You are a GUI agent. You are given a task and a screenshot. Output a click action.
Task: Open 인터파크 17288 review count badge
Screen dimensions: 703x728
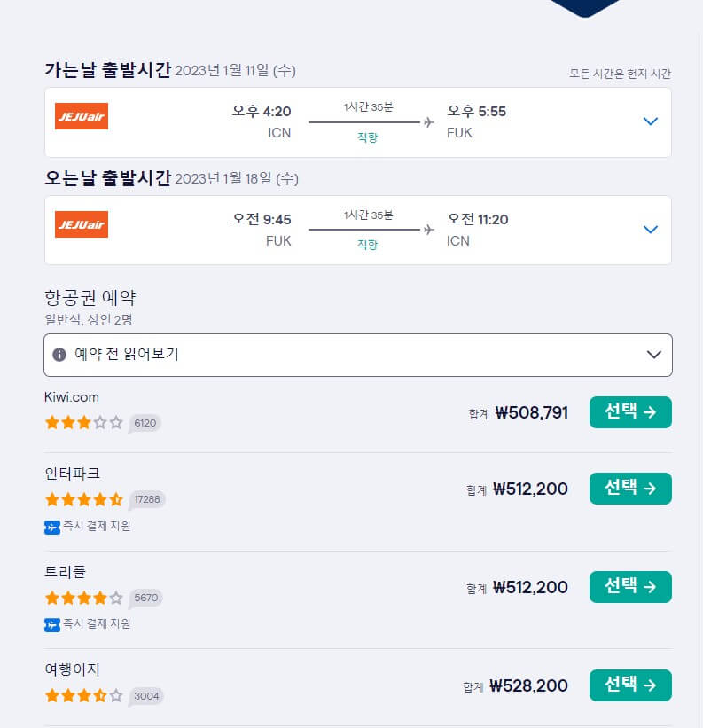click(146, 499)
